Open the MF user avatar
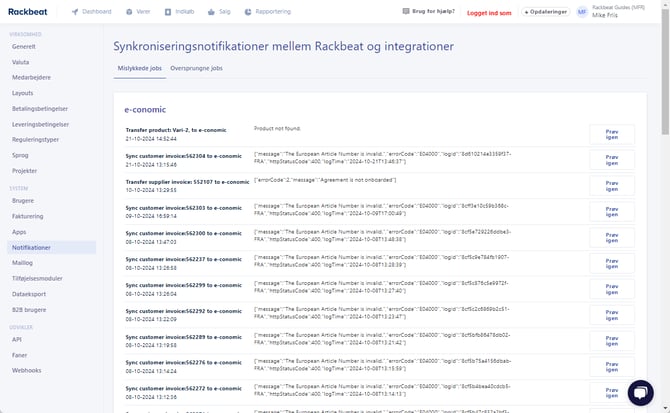 pyautogui.click(x=582, y=12)
